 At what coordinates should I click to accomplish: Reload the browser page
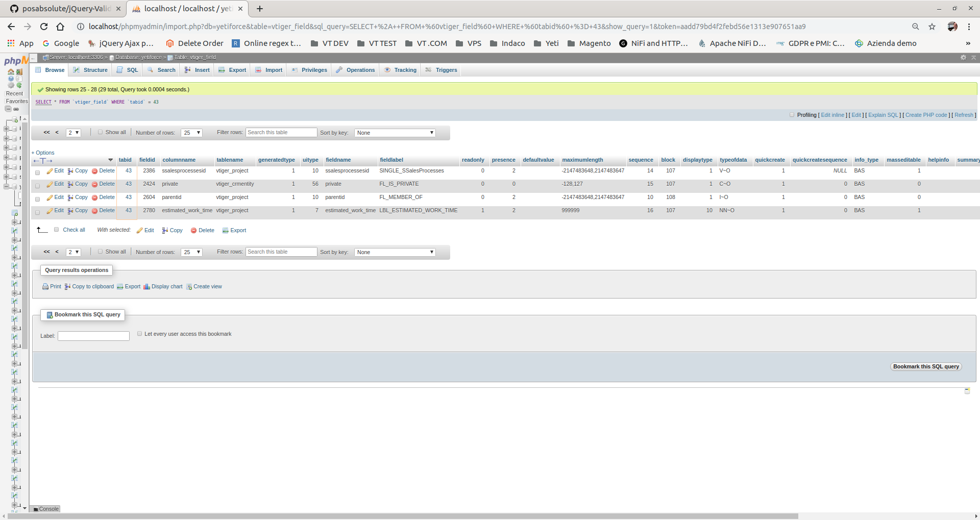(44, 27)
